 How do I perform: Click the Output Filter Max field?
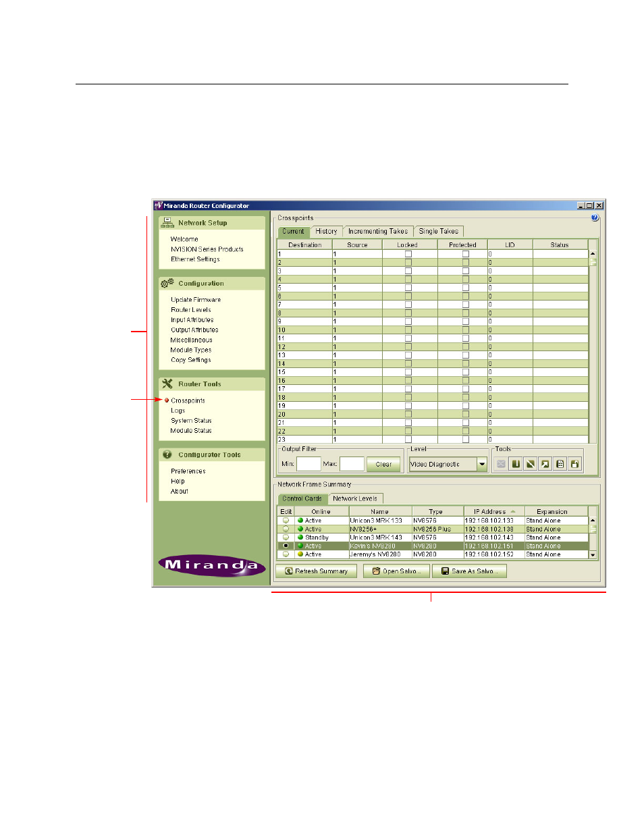[352, 464]
